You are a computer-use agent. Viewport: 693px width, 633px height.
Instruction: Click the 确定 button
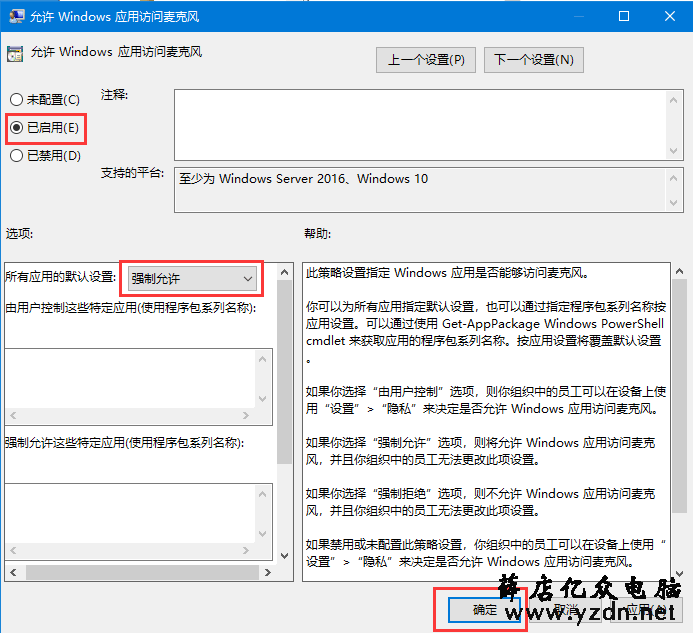point(484,610)
